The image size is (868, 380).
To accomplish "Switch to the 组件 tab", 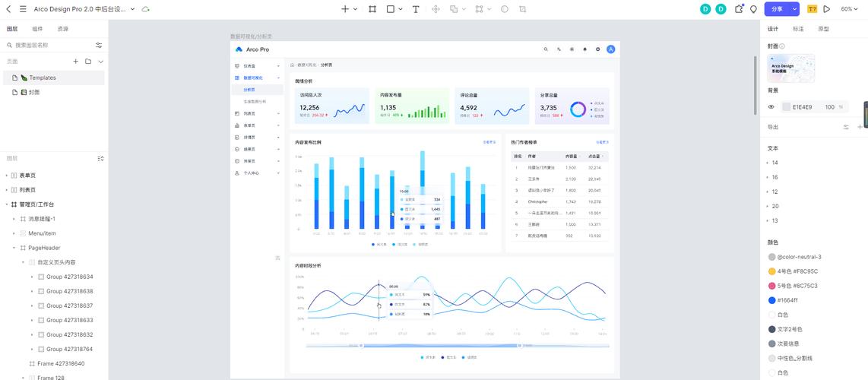I will (37, 29).
